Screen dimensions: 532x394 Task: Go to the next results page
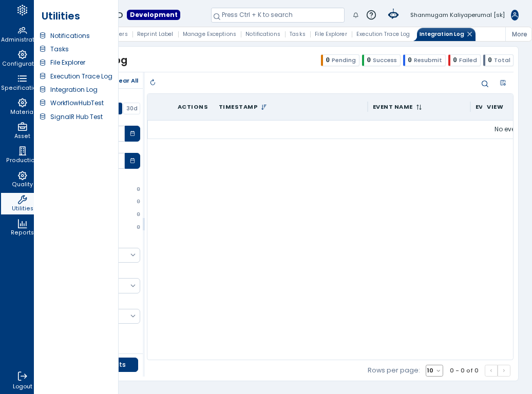pos(504,370)
